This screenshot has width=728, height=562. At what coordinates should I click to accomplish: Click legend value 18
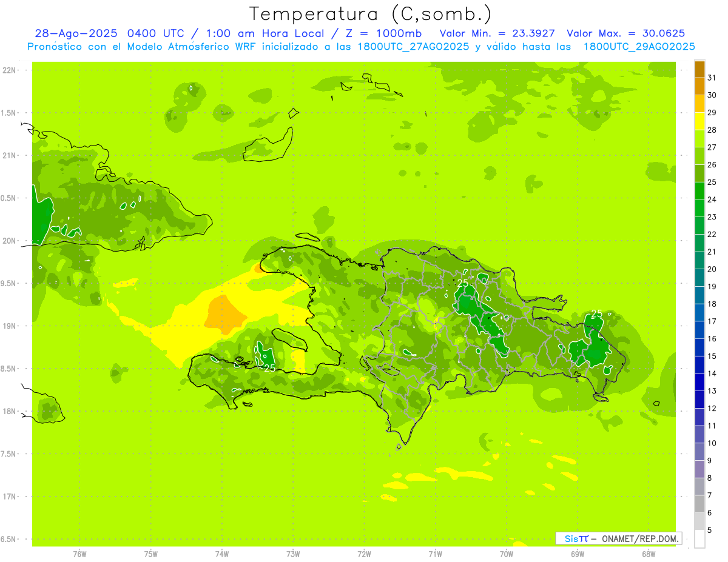point(712,304)
